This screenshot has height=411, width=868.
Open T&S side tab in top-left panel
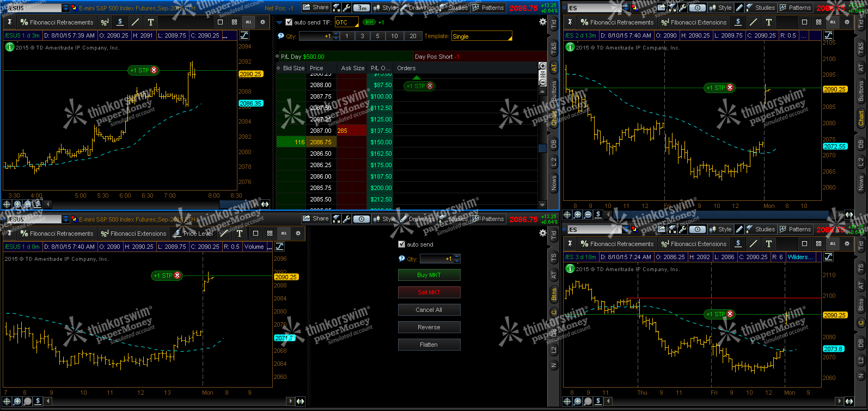(554, 48)
